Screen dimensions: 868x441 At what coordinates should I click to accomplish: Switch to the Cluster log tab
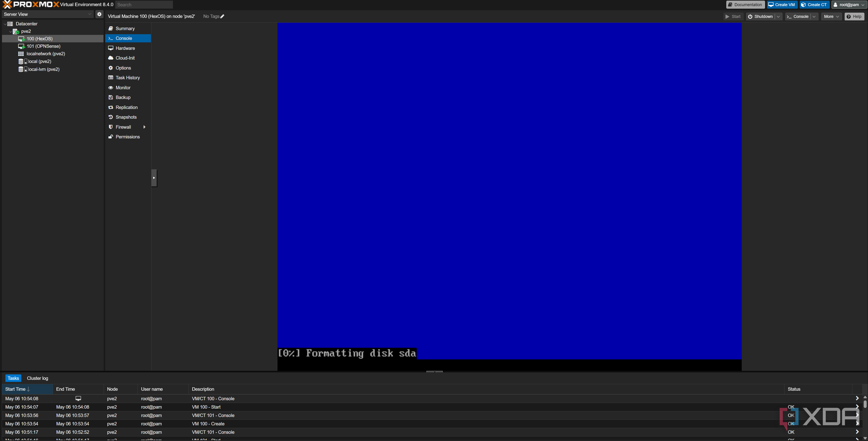click(x=37, y=378)
